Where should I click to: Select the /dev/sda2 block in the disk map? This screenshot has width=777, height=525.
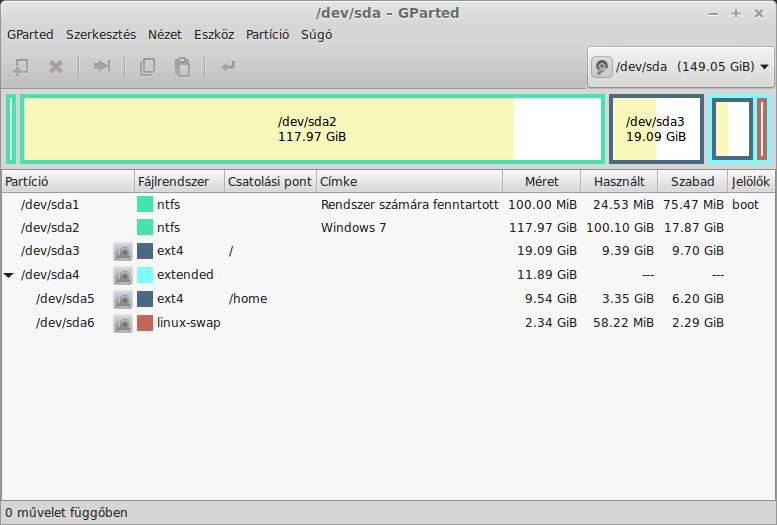click(x=312, y=129)
